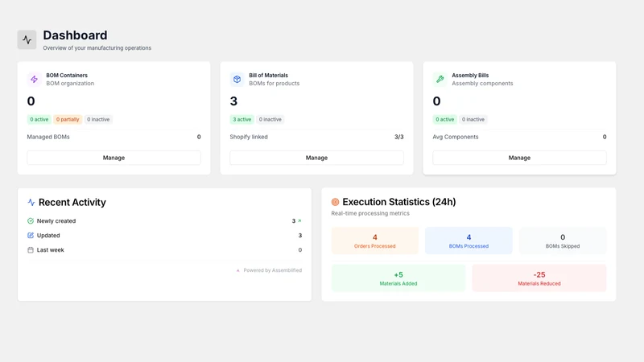Click the large '0' BOM Containers count
Screen dimensions: 644x362
pyautogui.click(x=31, y=101)
